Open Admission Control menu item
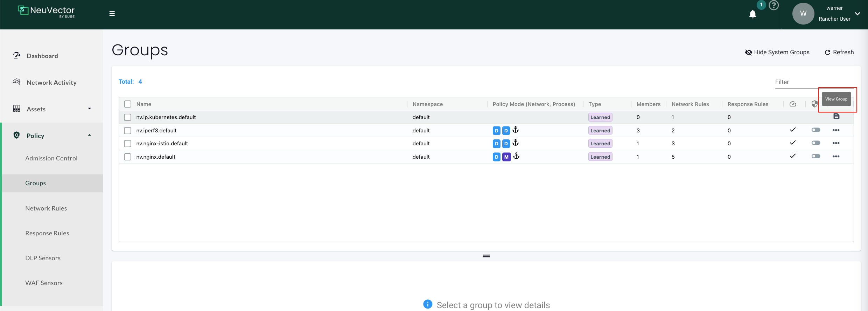Screen dimensions: 868x311 coord(51,158)
